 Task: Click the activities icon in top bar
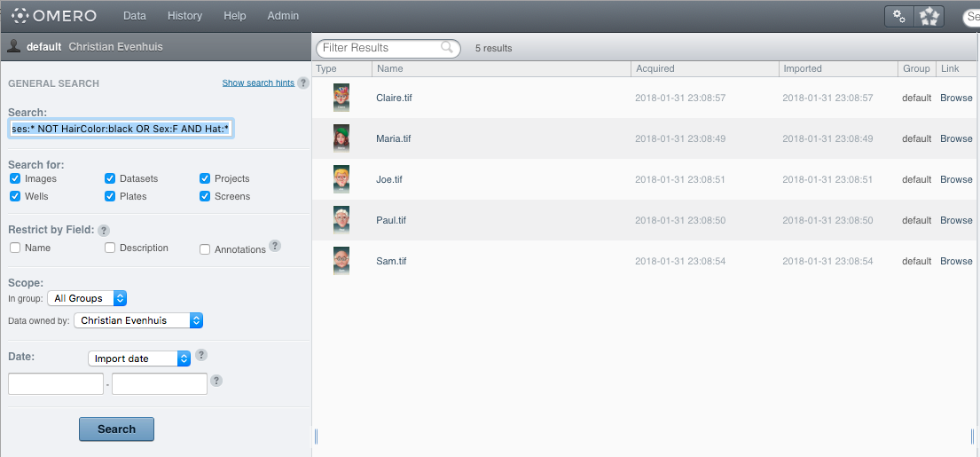coord(929,16)
